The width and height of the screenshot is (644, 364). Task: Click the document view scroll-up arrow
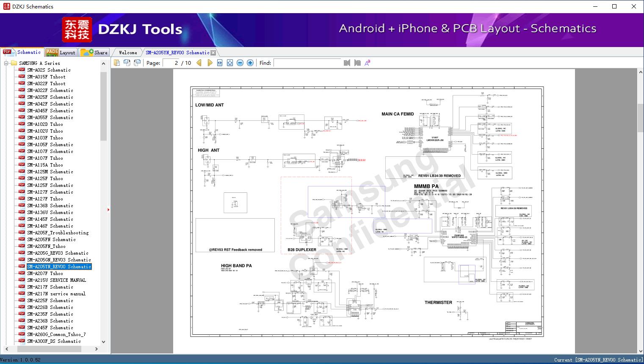(x=641, y=72)
